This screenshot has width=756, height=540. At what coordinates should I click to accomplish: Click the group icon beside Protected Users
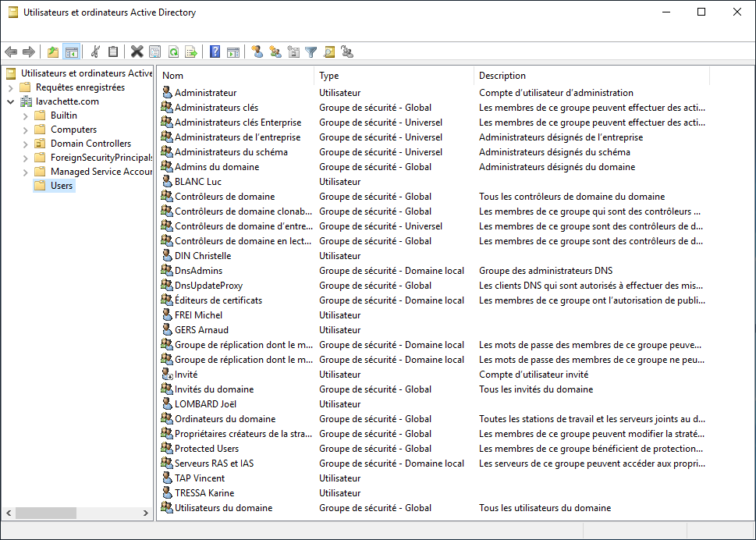point(167,448)
